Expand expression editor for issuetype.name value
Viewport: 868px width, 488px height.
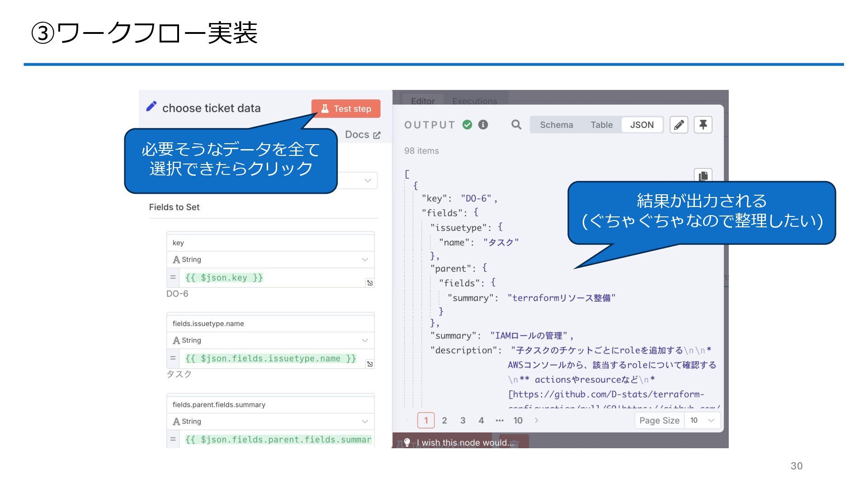click(x=370, y=364)
